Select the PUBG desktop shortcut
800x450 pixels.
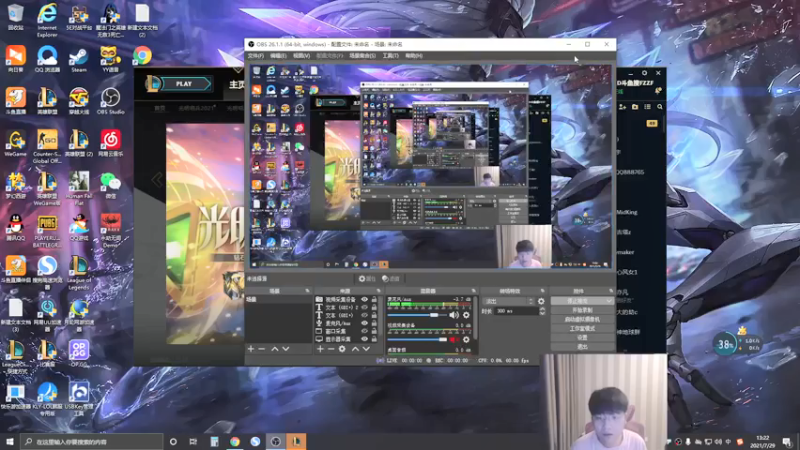pyautogui.click(x=47, y=231)
